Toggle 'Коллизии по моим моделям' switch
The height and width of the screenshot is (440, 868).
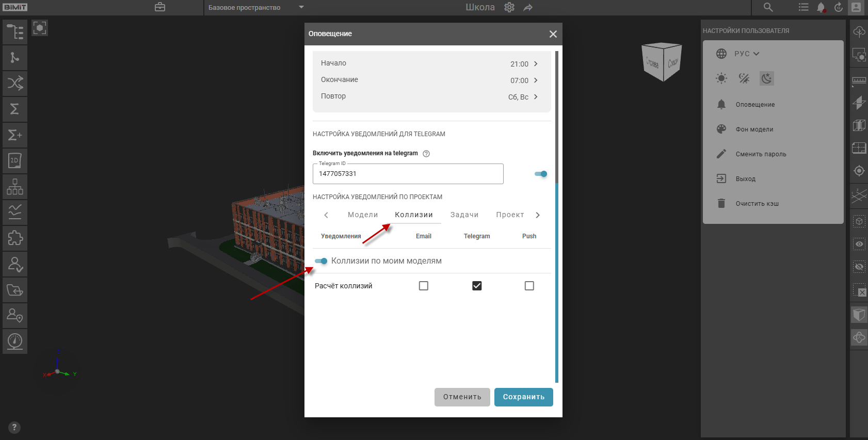(x=321, y=261)
